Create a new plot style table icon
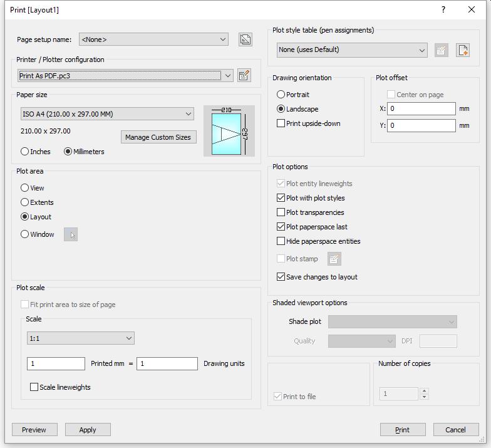Image resolution: width=491 pixels, height=448 pixels. pyautogui.click(x=463, y=50)
